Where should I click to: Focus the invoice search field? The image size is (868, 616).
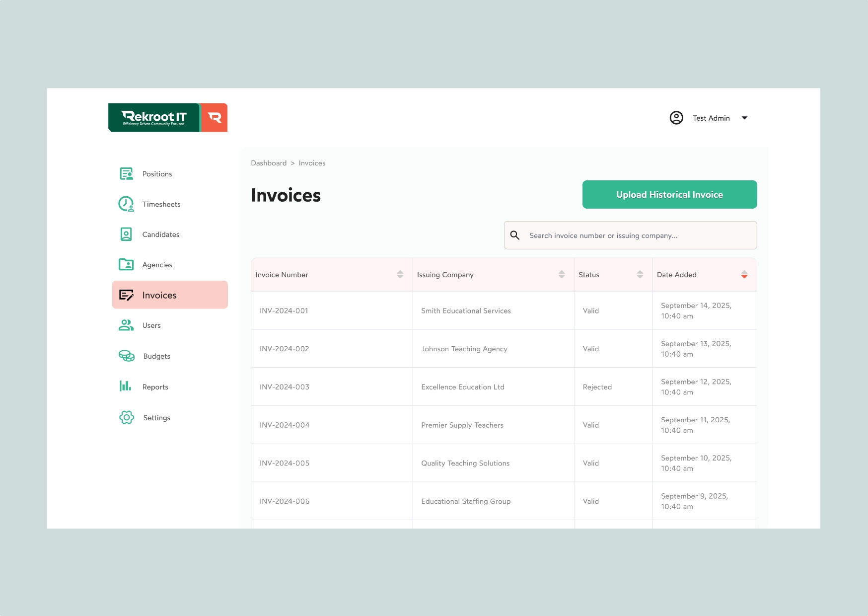(631, 235)
